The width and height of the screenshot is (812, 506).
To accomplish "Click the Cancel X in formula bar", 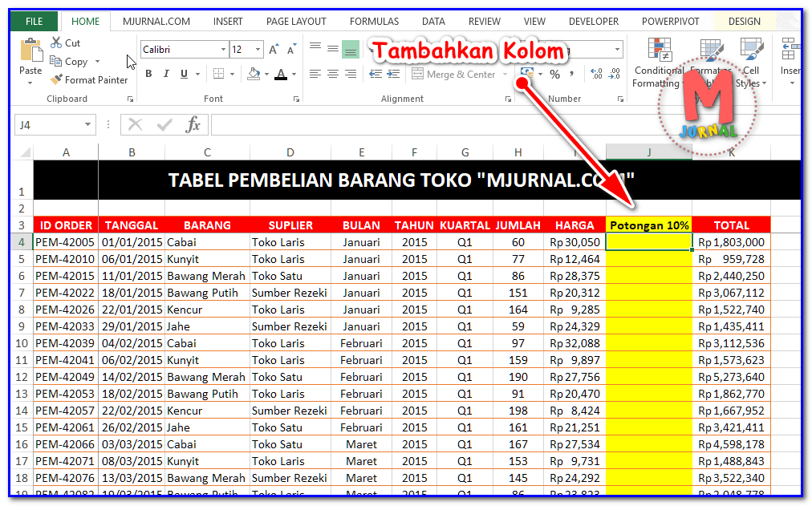I will click(x=135, y=124).
